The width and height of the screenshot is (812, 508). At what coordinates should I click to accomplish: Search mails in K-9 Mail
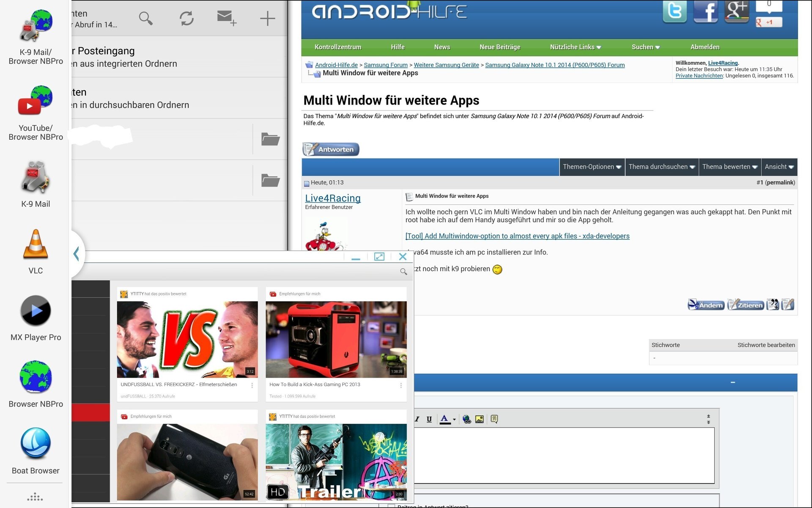click(145, 18)
